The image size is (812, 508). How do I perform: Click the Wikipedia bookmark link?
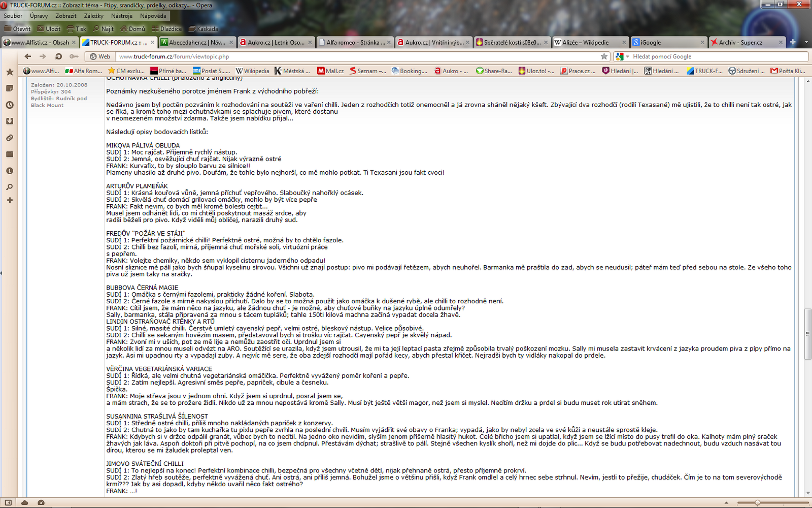pos(253,71)
